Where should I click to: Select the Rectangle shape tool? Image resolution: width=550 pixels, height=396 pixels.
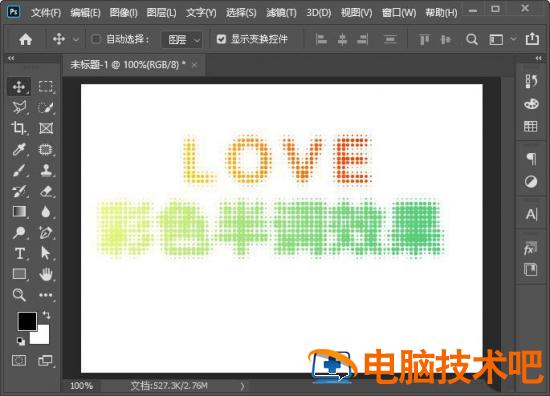pyautogui.click(x=19, y=274)
